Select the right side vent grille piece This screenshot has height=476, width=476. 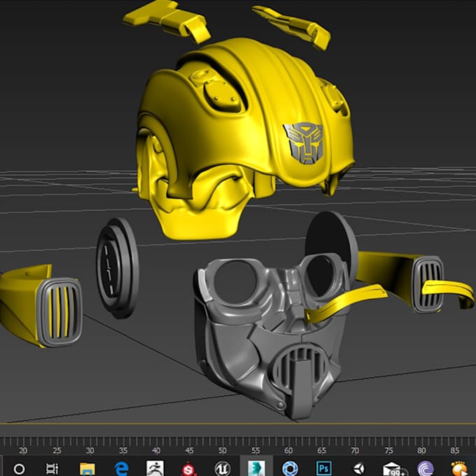pos(428,284)
